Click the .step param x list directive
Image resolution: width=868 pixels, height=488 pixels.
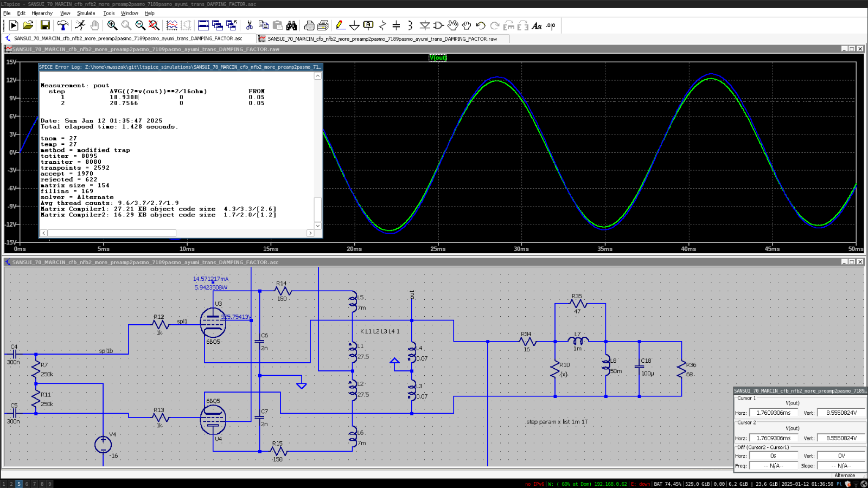[557, 422]
